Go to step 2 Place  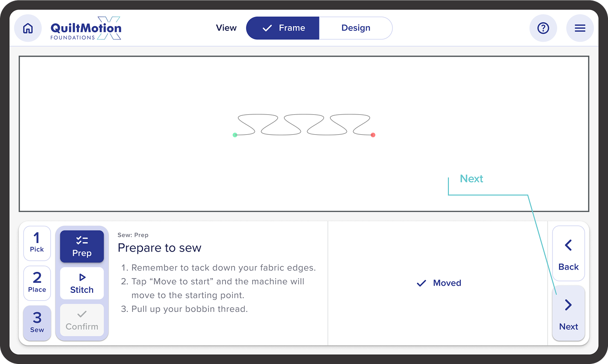tap(37, 282)
